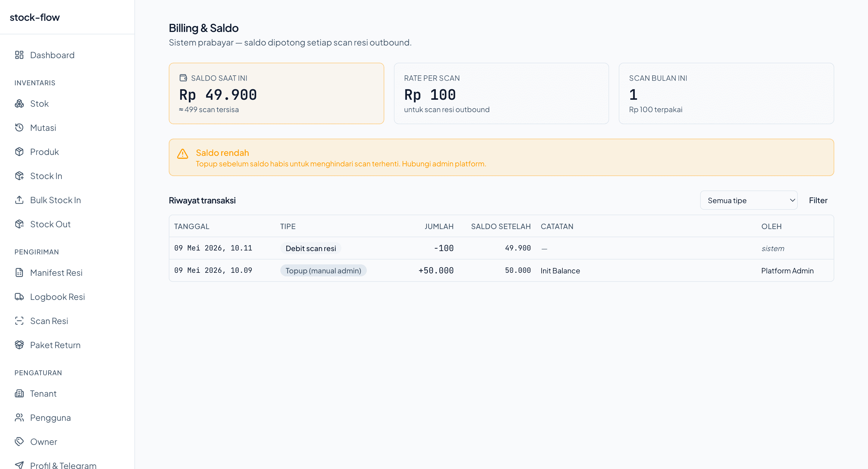
Task: Open Logbook Resi from sidebar
Action: click(67, 297)
